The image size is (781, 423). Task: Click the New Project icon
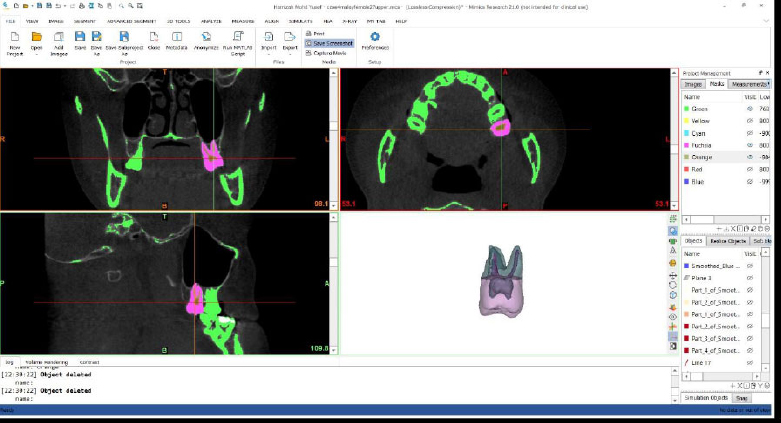[15, 36]
